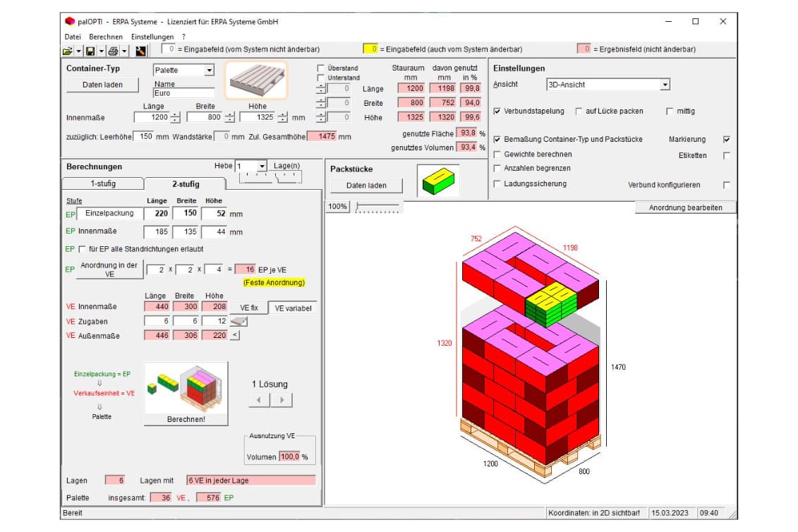798x532 pixels.
Task: Click the wrench settings toolbar icon
Action: pyautogui.click(x=140, y=51)
